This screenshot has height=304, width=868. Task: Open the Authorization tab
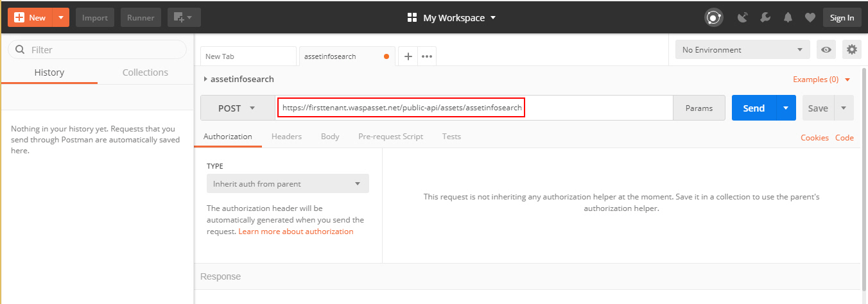click(228, 137)
